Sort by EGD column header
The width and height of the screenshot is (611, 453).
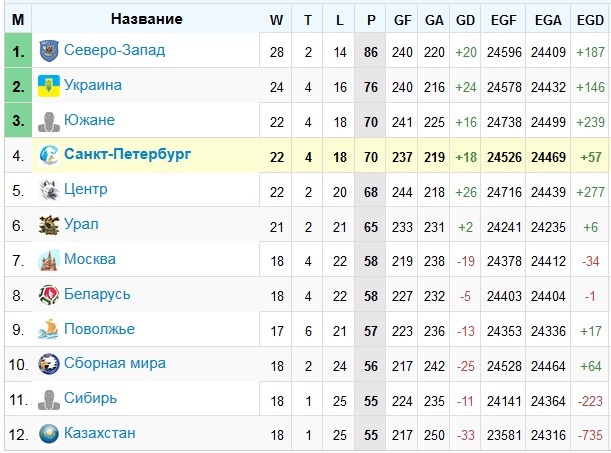(x=590, y=20)
